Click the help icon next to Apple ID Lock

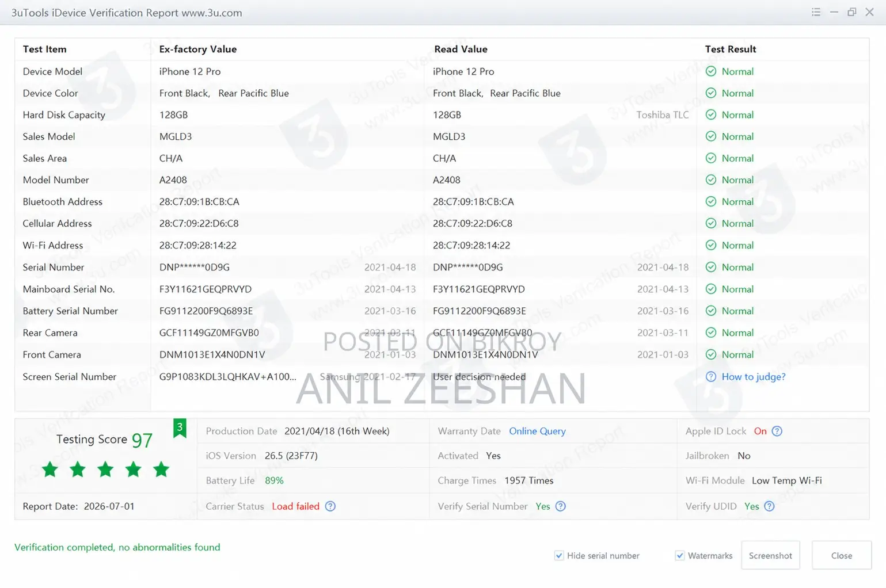(777, 431)
